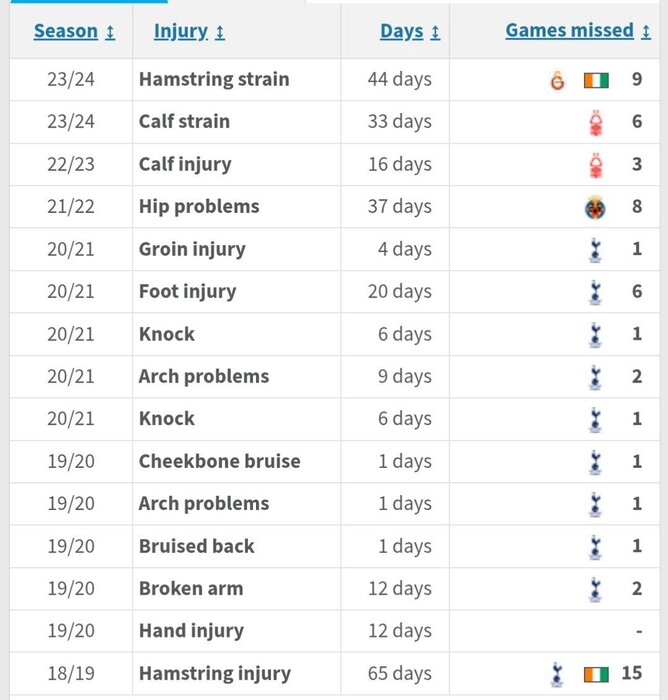The image size is (668, 700).
Task: Click Tottenham crest in Foot injury row
Action: (x=595, y=292)
